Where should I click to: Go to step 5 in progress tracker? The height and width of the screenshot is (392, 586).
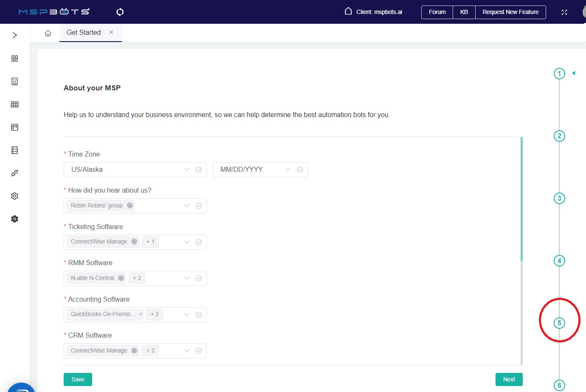coord(559,323)
